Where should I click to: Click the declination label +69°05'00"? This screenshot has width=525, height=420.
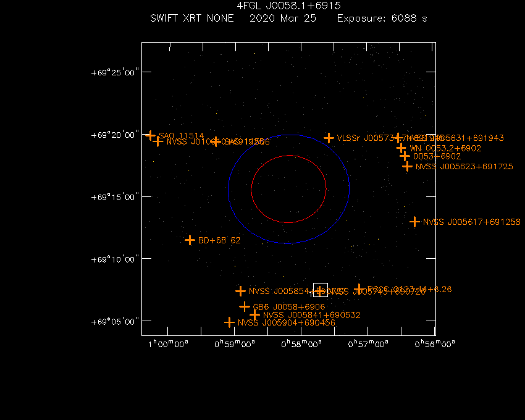pos(115,322)
